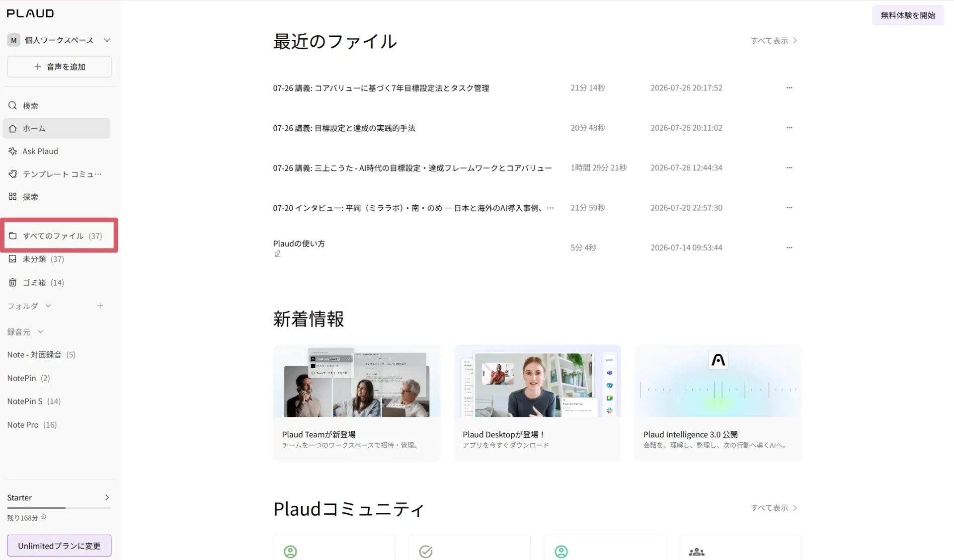Image resolution: width=954 pixels, height=560 pixels.
Task: Click the 2026-07-26 20:17:52 timestamp
Action: (x=686, y=87)
